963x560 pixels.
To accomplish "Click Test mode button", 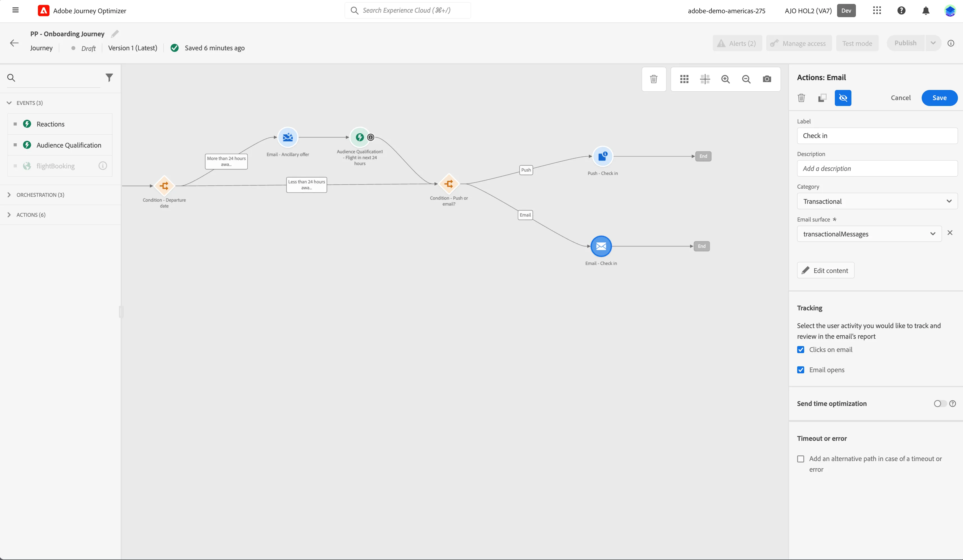I will (857, 43).
